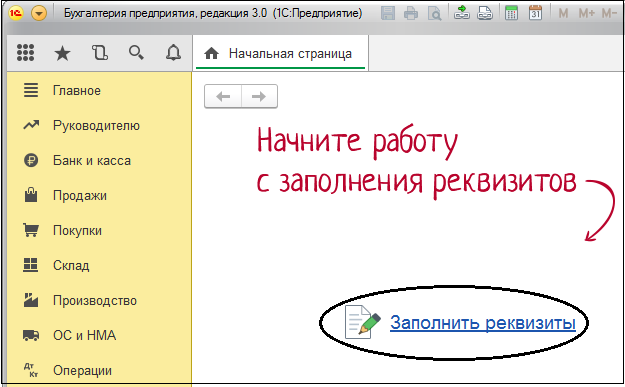The height and width of the screenshot is (387, 625).
Task: Click the Print icon in title toolbar
Action: tap(411, 14)
